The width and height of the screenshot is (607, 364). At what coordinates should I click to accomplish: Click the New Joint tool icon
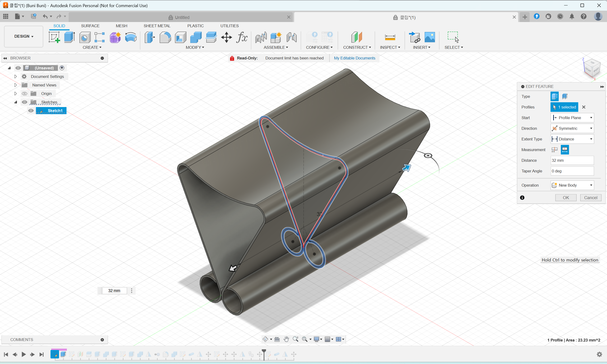[x=261, y=37]
